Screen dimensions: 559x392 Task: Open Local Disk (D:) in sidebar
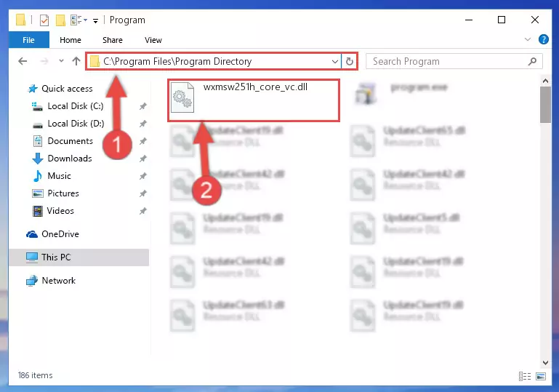click(76, 124)
